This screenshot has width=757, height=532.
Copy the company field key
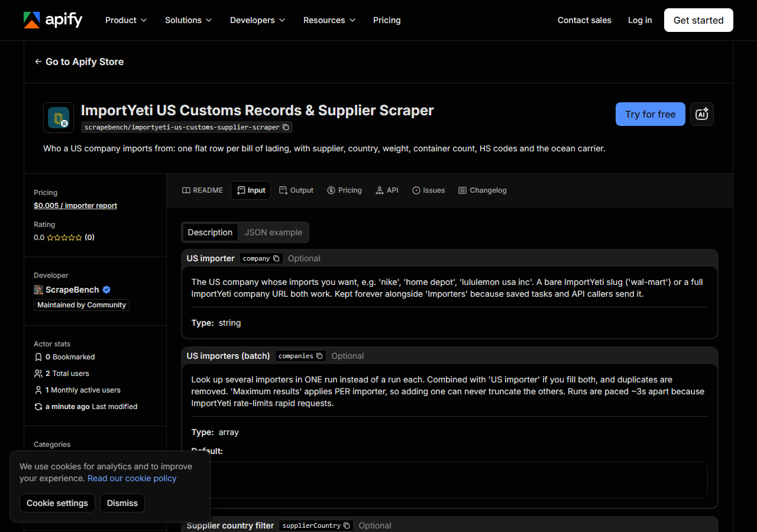pyautogui.click(x=276, y=258)
